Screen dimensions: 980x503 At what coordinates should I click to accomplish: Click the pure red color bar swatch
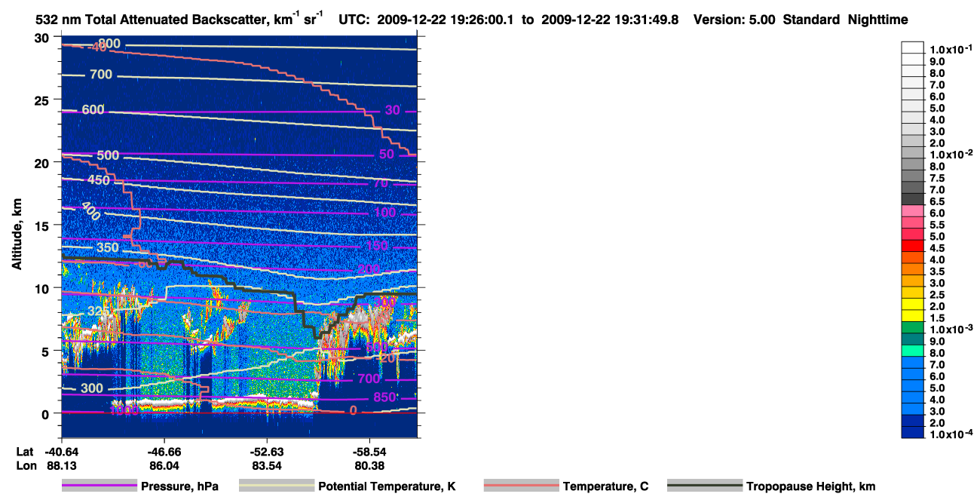[912, 247]
